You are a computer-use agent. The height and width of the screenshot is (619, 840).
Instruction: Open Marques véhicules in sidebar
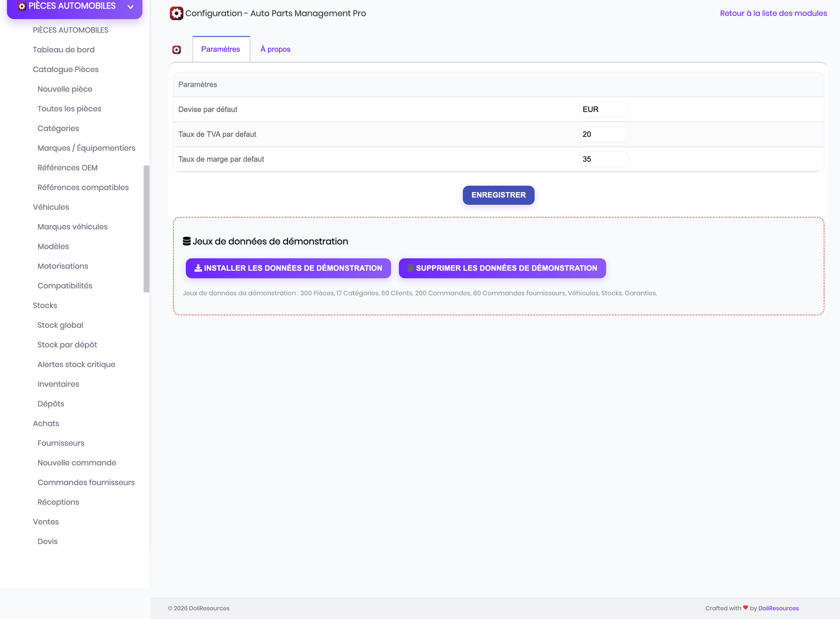coord(73,227)
